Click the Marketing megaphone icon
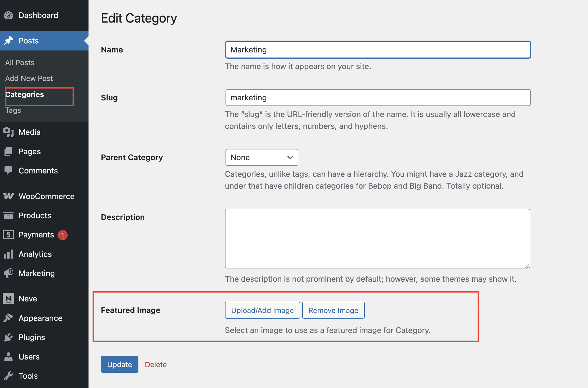The image size is (588, 388). point(8,273)
